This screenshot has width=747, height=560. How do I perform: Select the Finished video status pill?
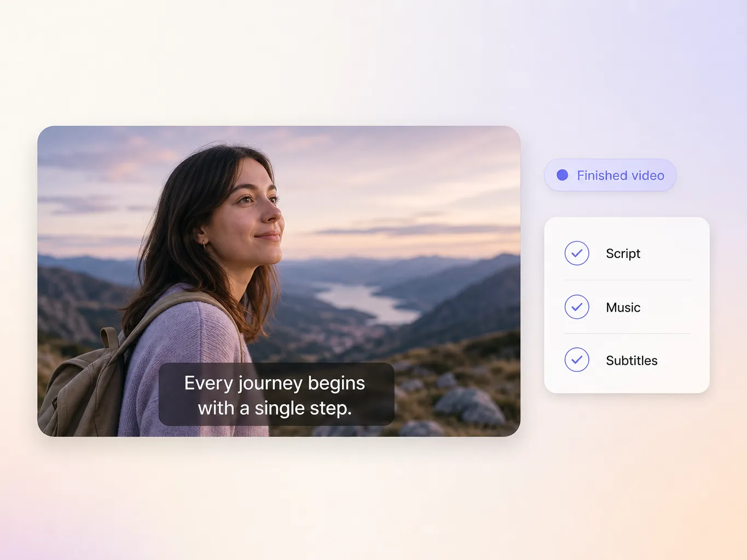coord(610,175)
